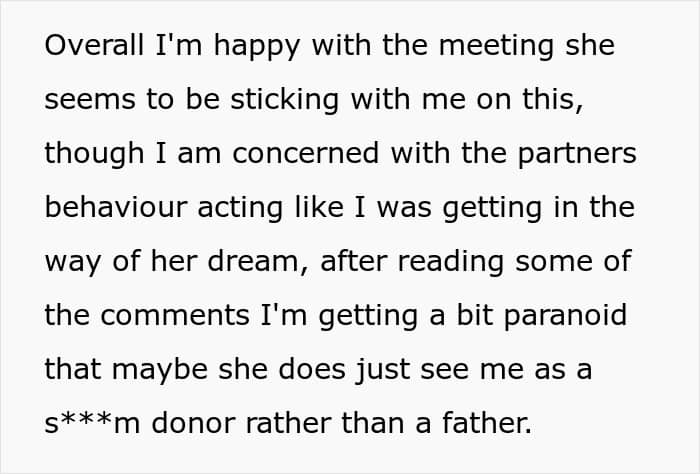Screen dimensions: 700x474
Task: Click the word "concerned"
Action: click(306, 153)
